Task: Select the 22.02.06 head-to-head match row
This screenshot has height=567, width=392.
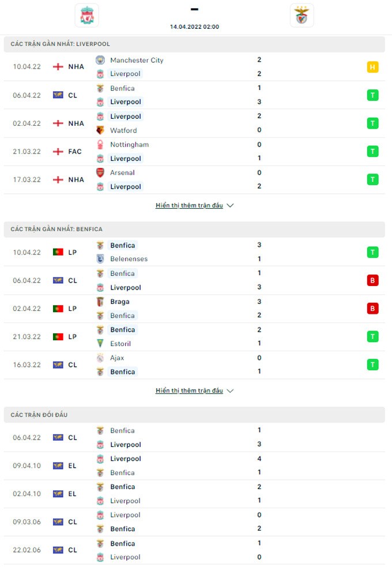Action: click(196, 550)
